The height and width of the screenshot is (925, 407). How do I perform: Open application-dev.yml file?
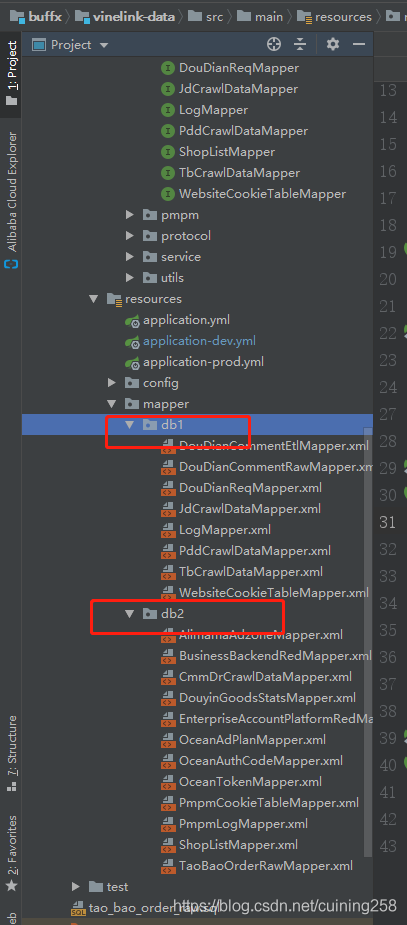click(x=199, y=341)
